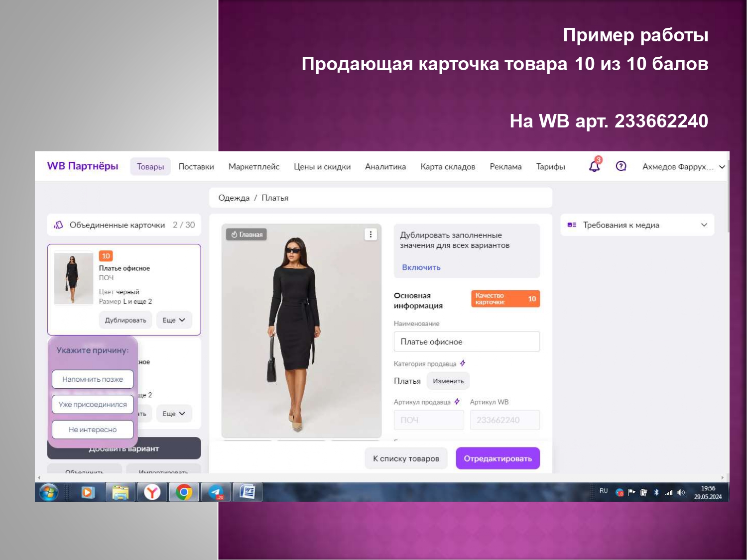Expand Еще dropdown on the first card
Viewport: 747px width, 560px height.
point(174,320)
